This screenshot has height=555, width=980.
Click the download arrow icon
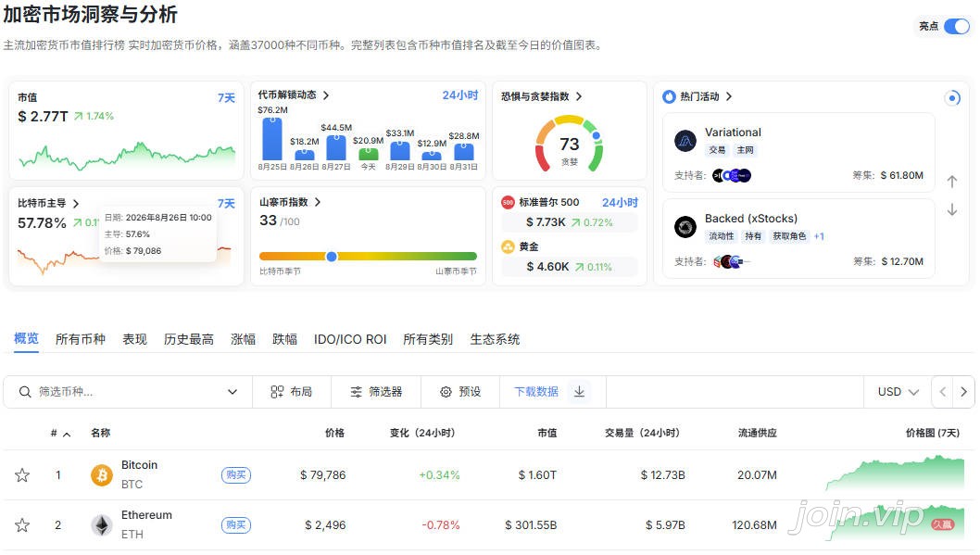click(x=579, y=391)
